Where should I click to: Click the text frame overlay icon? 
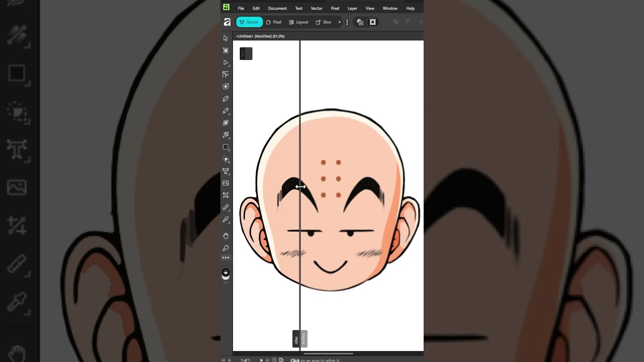point(360,22)
